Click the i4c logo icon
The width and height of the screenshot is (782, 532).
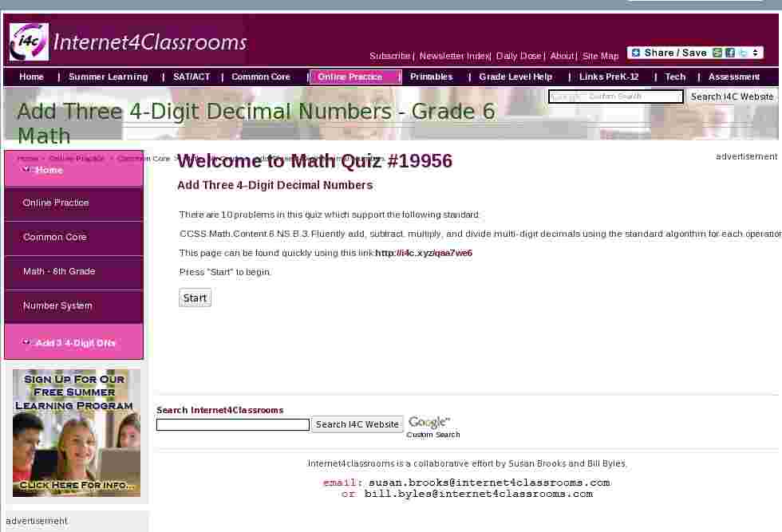coord(29,42)
